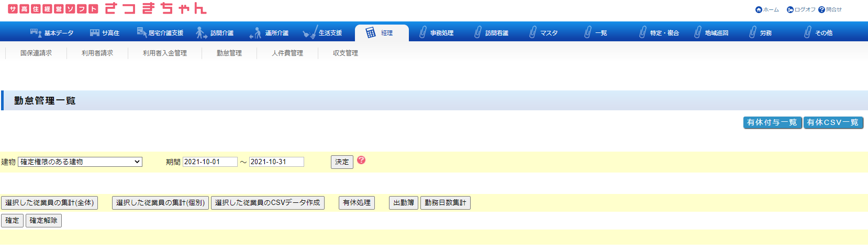Viewport: 868px width, 252px height.
Task: Open the 問合せ inquiry icon
Action: coord(821,10)
